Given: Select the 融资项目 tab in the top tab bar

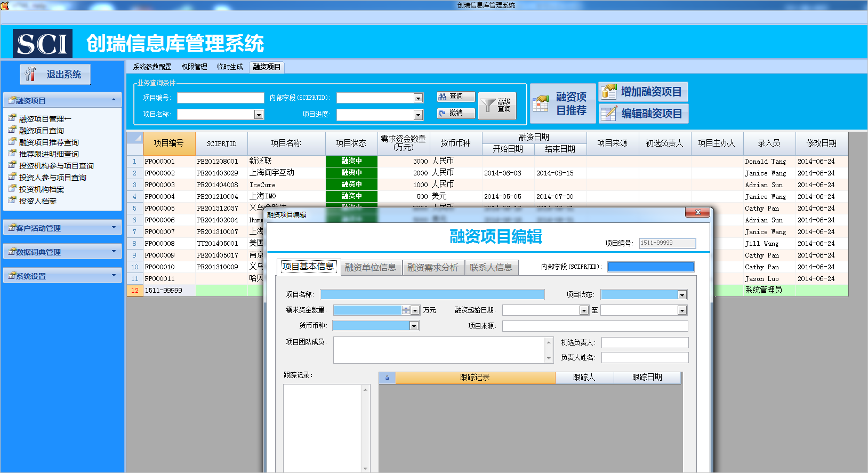Looking at the screenshot, I should (267, 67).
